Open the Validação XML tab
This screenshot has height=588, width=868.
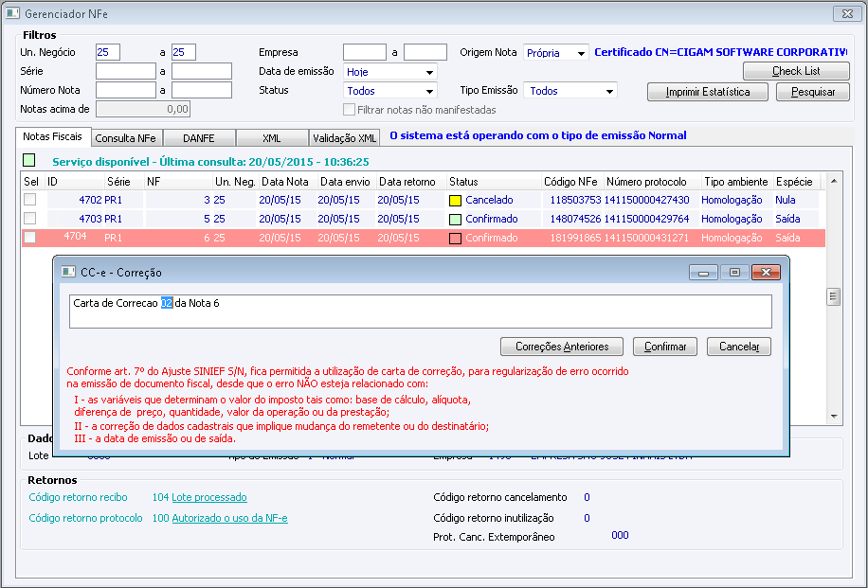click(344, 138)
